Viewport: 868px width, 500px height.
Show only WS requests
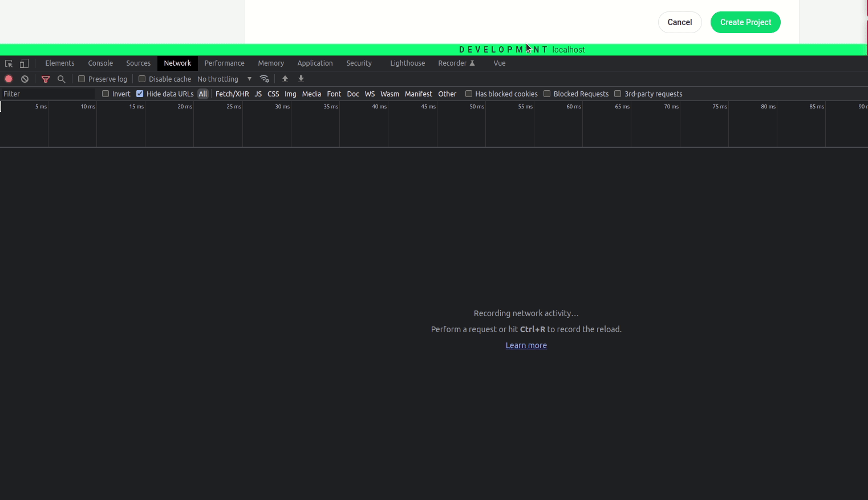click(370, 94)
